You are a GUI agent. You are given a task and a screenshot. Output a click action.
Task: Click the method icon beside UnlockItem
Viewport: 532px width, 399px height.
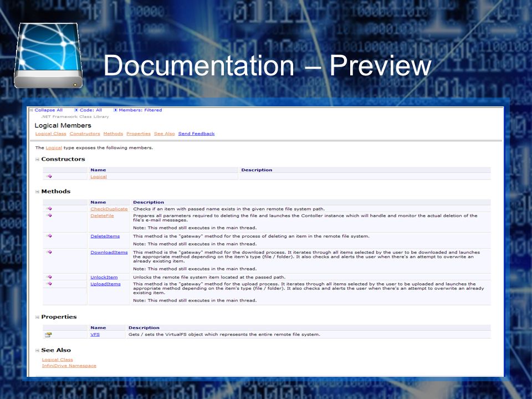[x=49, y=277]
